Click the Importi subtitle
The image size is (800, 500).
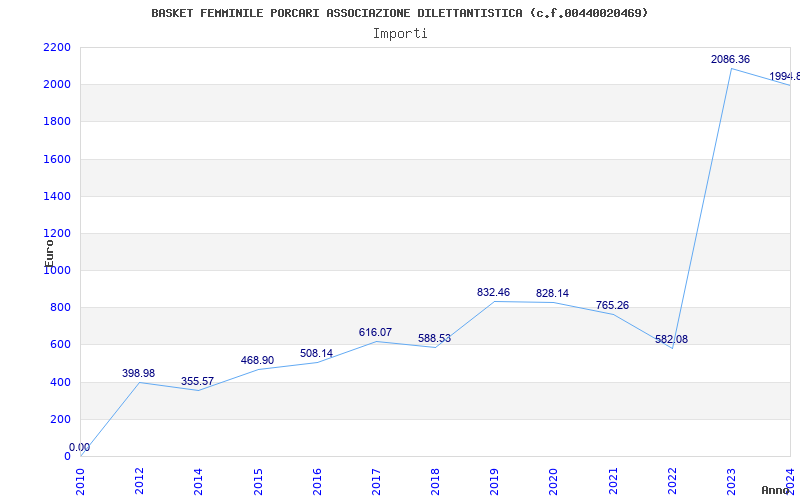click(x=400, y=34)
